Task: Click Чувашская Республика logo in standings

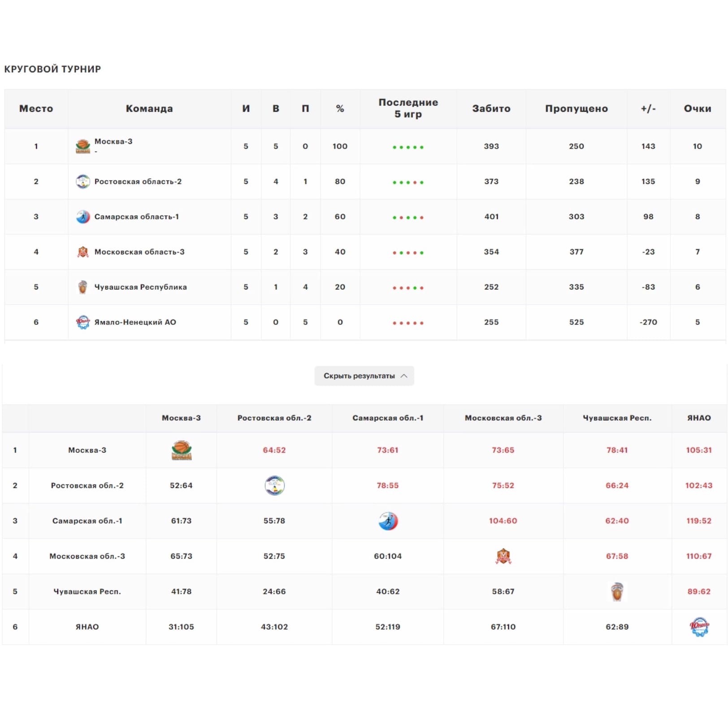Action: point(83,287)
